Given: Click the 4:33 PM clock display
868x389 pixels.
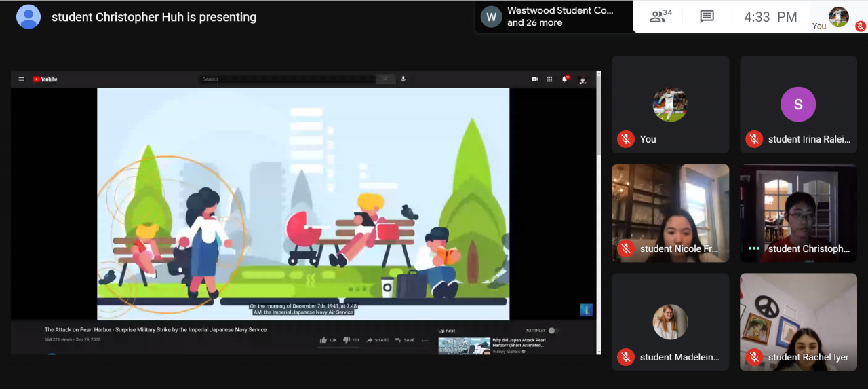Looking at the screenshot, I should pos(770,17).
